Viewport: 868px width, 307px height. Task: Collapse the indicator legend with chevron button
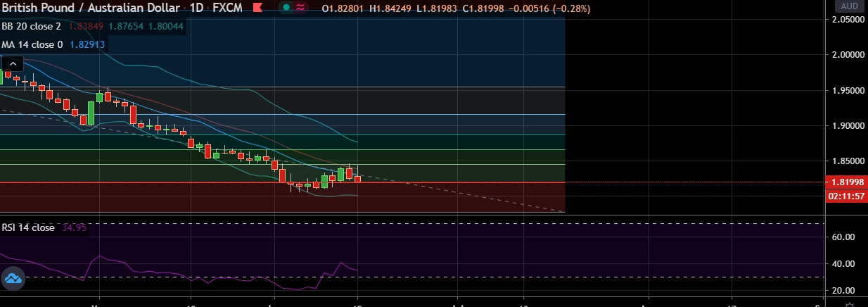point(12,65)
